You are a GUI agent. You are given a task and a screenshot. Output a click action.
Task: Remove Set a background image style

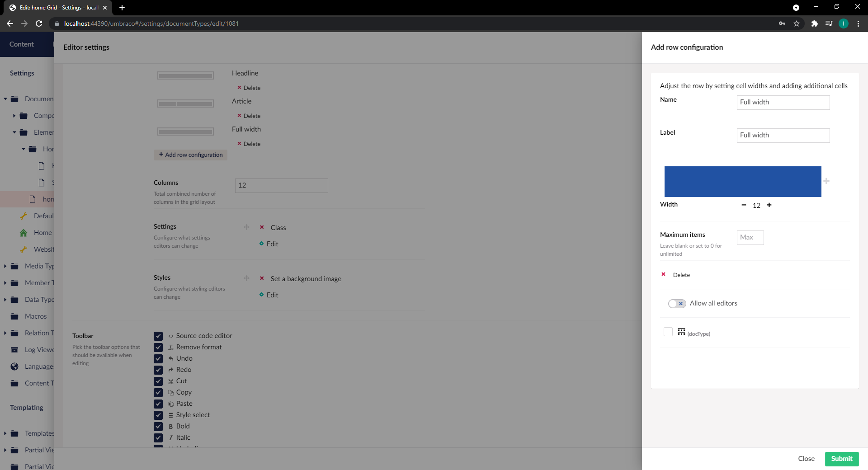pos(262,278)
